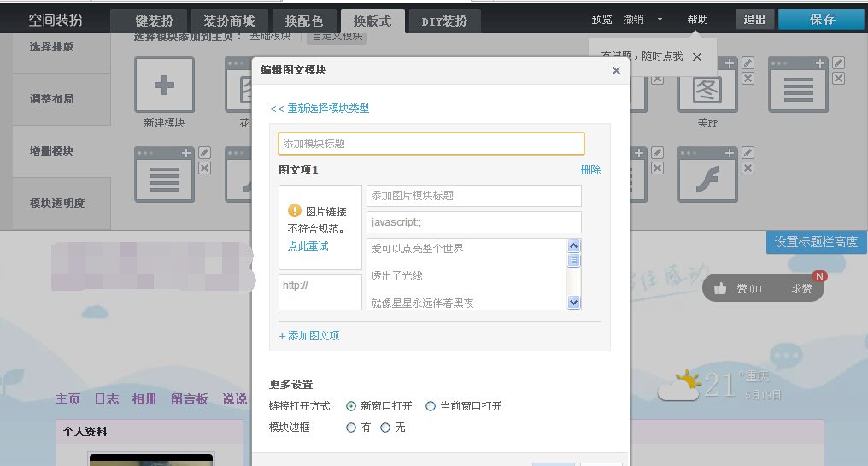868x466 pixels.
Task: Click the 空间装扮 title
Action: (x=56, y=20)
